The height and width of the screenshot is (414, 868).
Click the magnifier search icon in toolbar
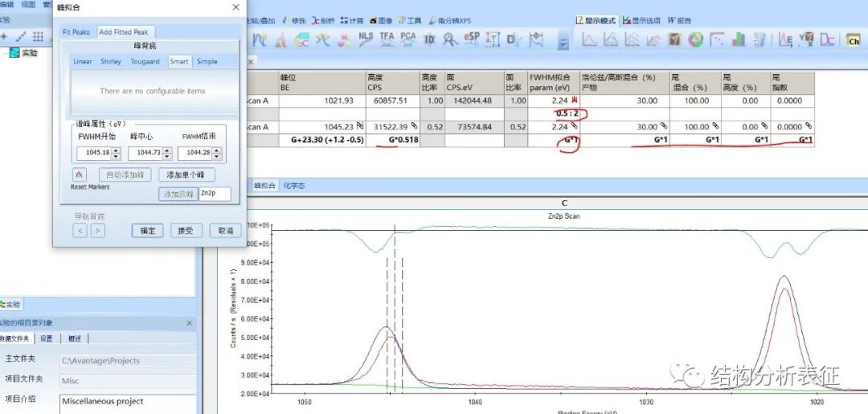pos(451,39)
